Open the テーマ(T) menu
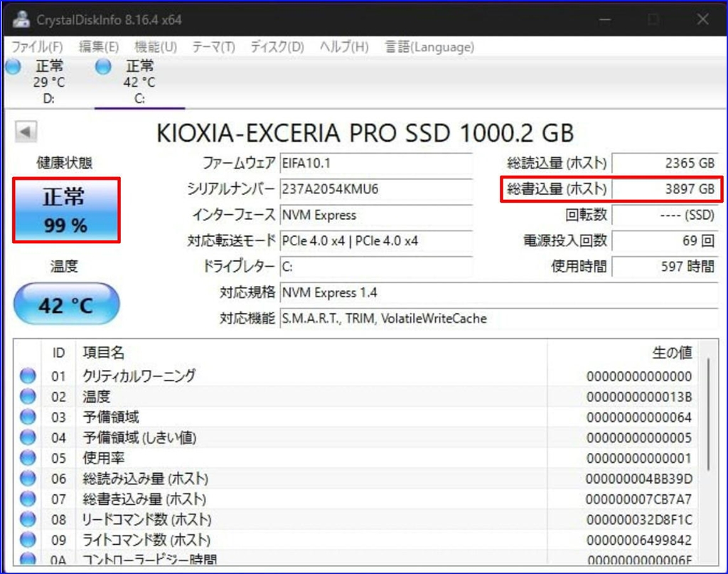This screenshot has height=574, width=728. (x=213, y=47)
